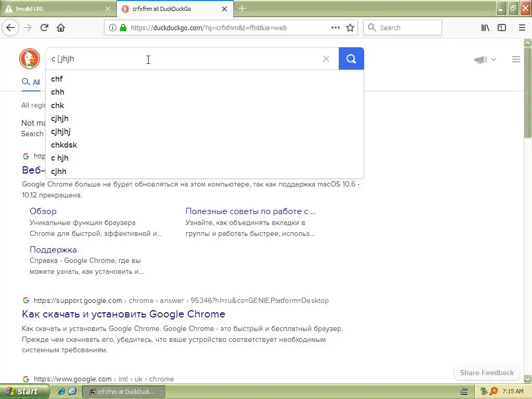
Task: Click the vertical scrollbar thumb
Action: (528, 92)
